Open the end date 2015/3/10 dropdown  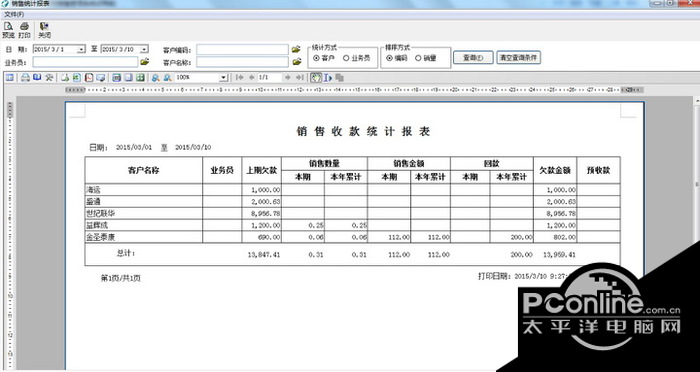(x=144, y=49)
